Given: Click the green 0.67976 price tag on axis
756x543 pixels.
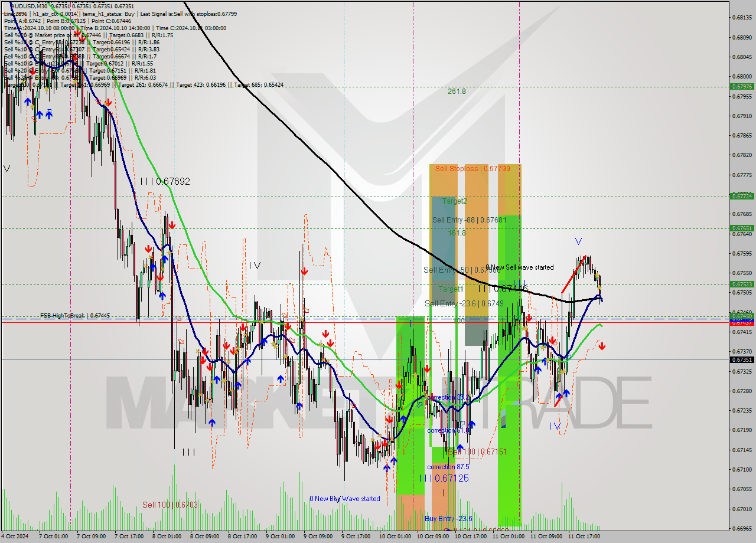Looking at the screenshot, I should [742, 86].
